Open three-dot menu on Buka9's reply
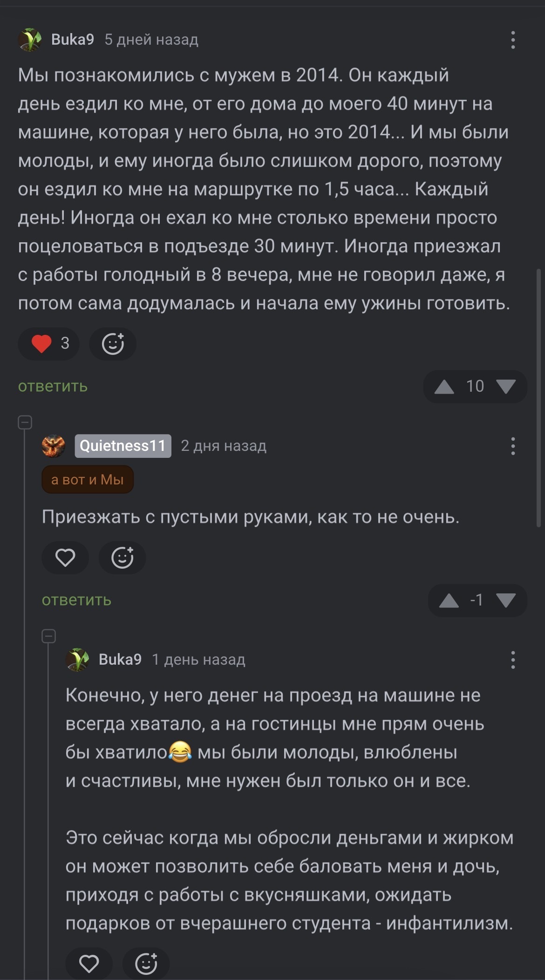The width and height of the screenshot is (545, 980). [513, 660]
